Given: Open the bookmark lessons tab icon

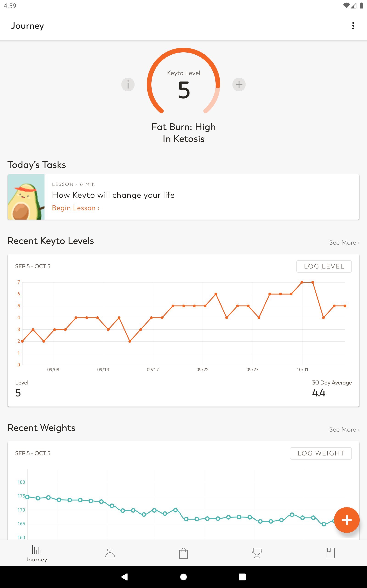Looking at the screenshot, I should tap(330, 553).
